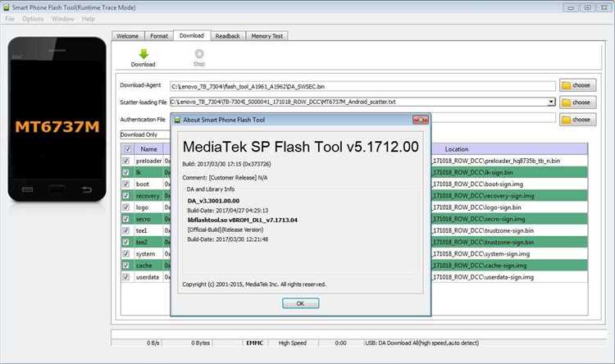
Task: Switch to the Readback tab
Action: point(227,36)
